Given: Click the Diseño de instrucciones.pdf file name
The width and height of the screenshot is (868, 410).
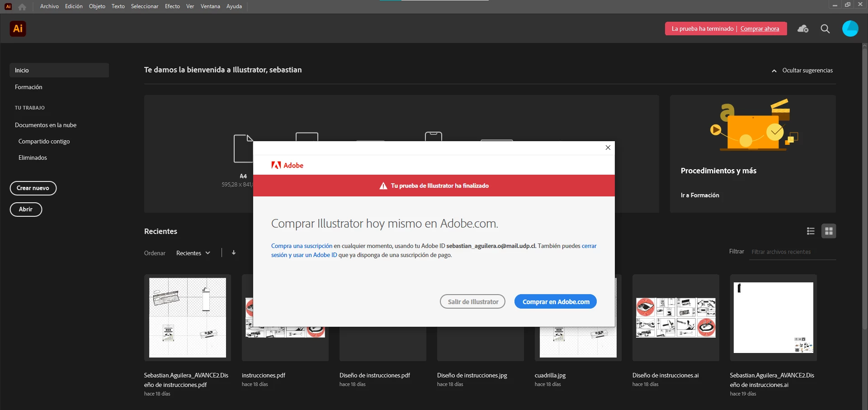Looking at the screenshot, I should pos(375,376).
